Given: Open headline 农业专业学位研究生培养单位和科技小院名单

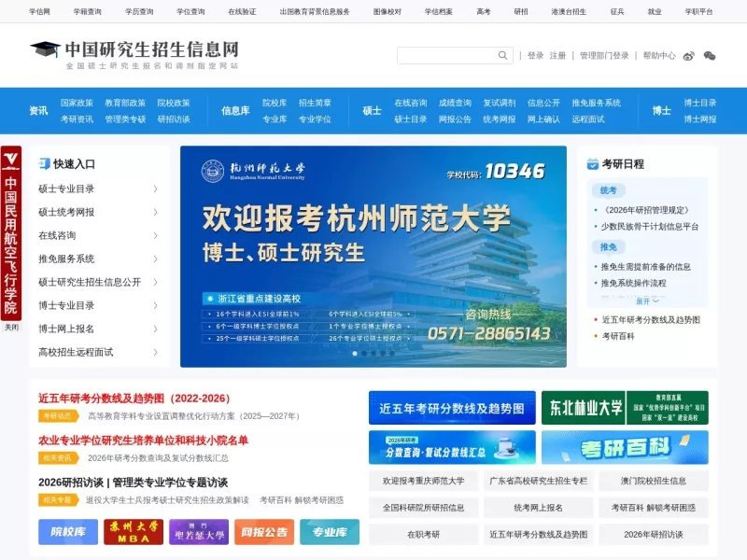Looking at the screenshot, I should click(x=144, y=440).
